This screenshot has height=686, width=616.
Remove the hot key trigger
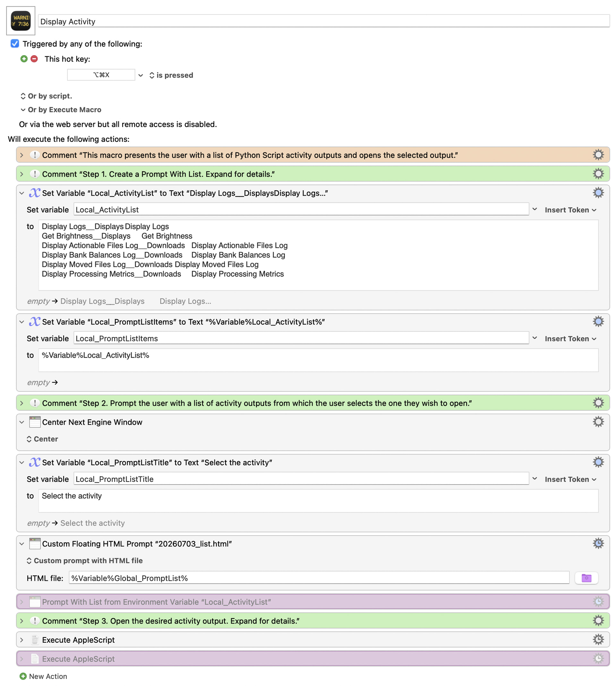click(34, 59)
